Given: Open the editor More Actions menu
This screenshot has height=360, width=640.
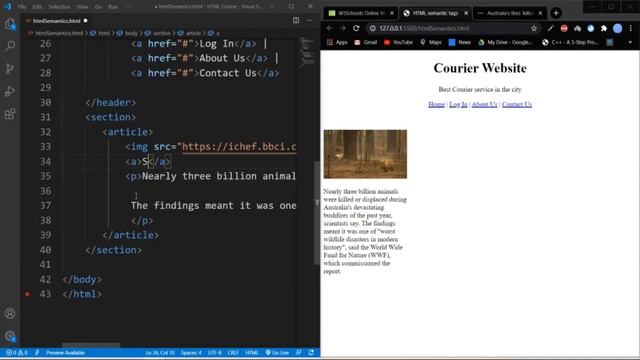Looking at the screenshot, I should click(309, 20).
